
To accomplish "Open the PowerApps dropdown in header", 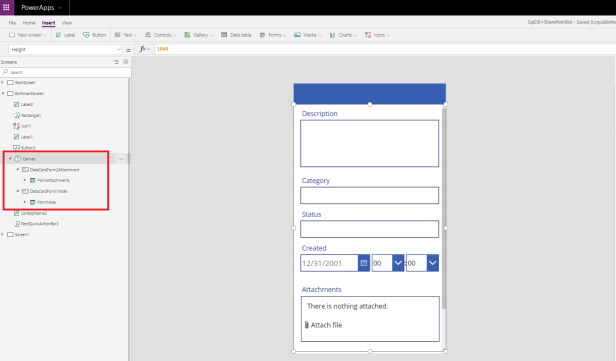I will tap(42, 7).
